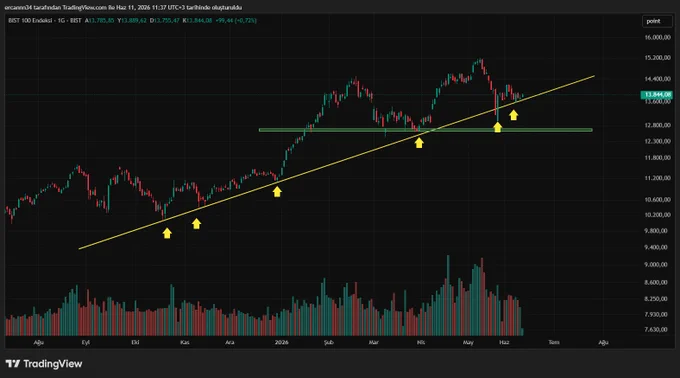Click the change value +99,44 (+0,72%)

point(236,20)
